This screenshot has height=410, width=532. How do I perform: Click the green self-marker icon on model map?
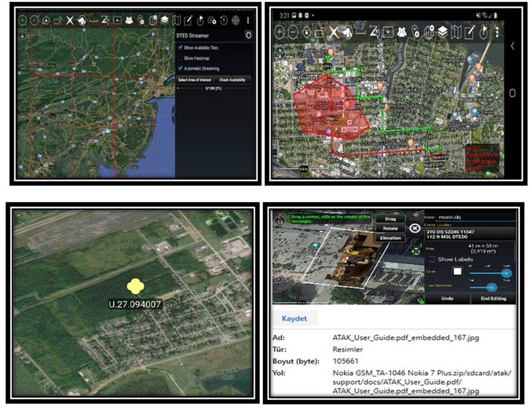[415, 251]
